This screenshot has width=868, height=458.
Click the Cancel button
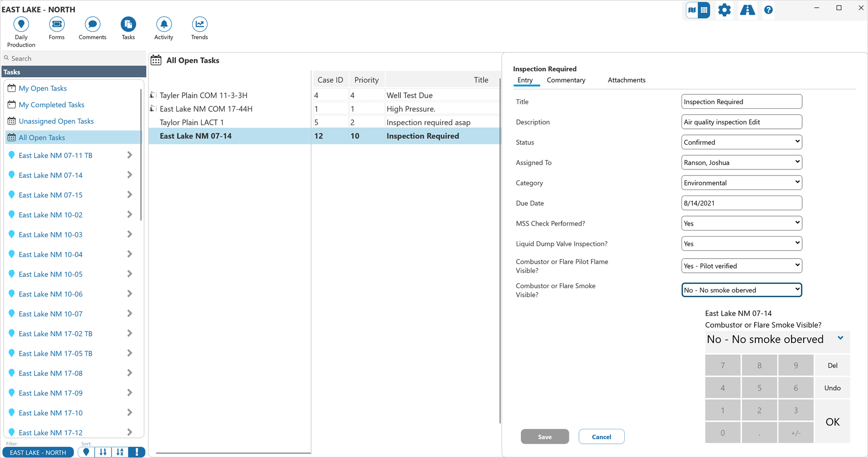[x=601, y=437]
